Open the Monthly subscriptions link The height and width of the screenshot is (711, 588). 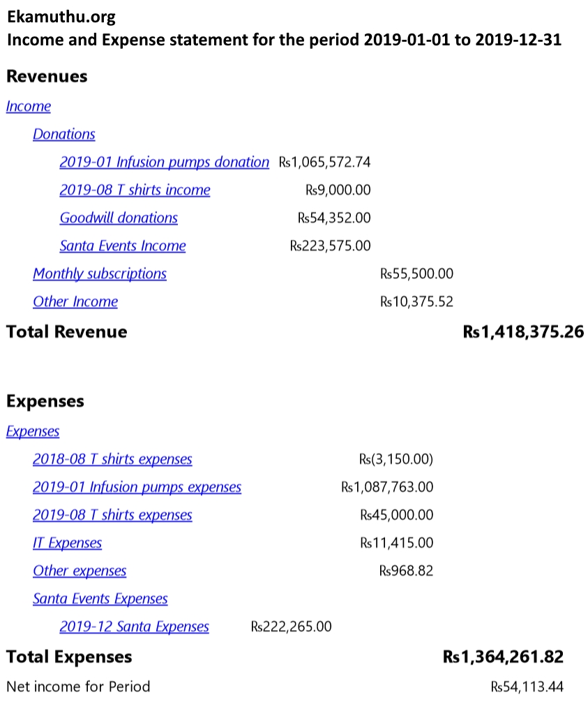pos(99,274)
